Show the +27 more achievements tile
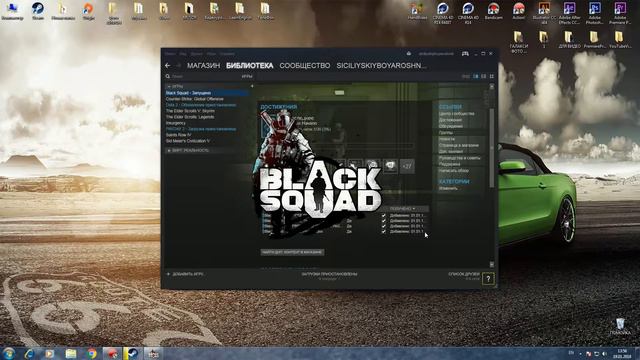Image resolution: width=640 pixels, height=360 pixels. 407,166
